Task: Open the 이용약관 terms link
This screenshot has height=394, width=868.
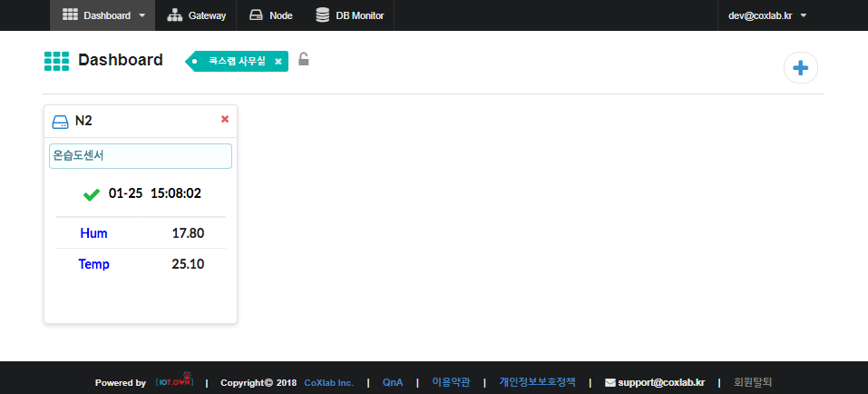Action: [x=451, y=382]
